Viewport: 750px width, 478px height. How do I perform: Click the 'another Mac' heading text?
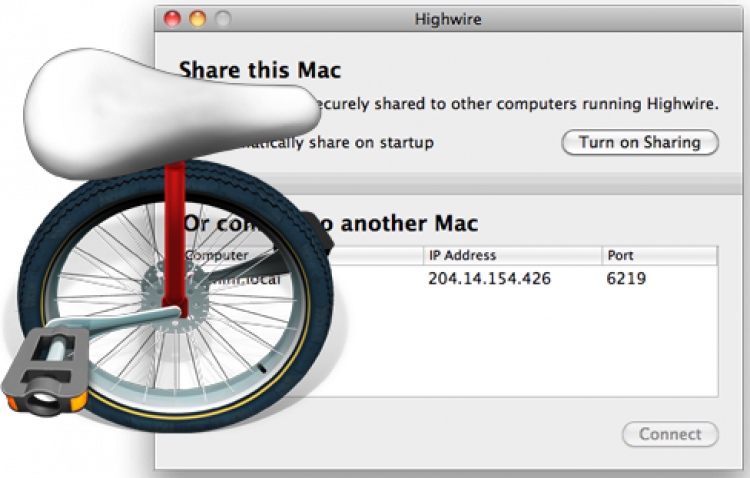click(409, 223)
